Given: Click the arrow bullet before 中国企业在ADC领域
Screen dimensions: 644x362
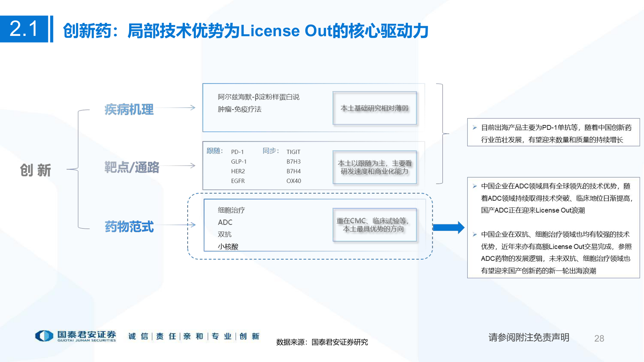Looking at the screenshot, I should coord(475,186).
